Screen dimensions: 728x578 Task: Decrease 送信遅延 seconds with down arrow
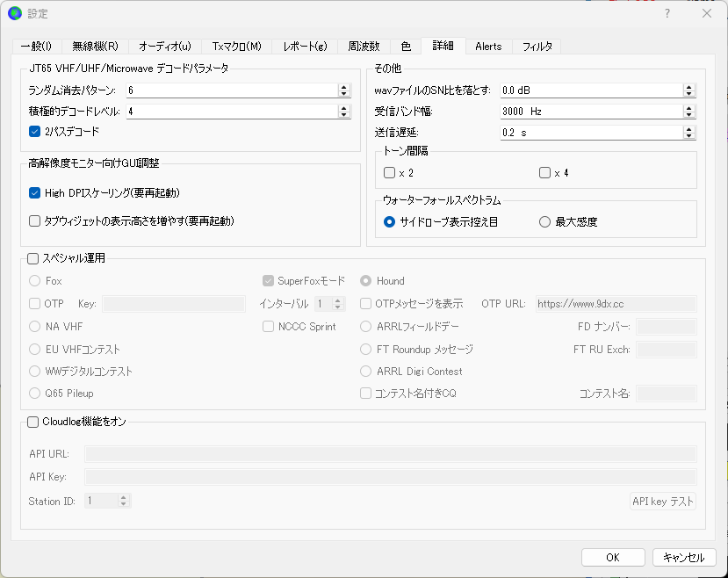tap(689, 135)
